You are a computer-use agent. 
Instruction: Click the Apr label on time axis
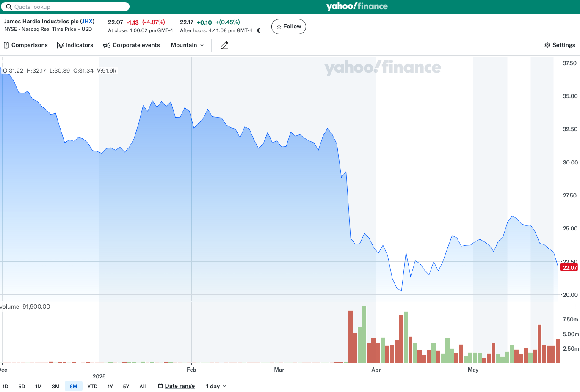376,370
